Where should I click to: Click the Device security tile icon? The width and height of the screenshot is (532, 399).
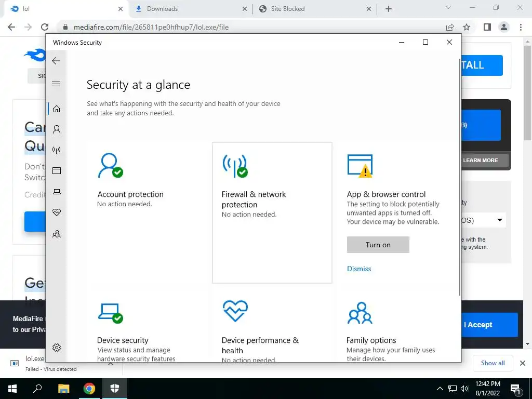tap(110, 313)
